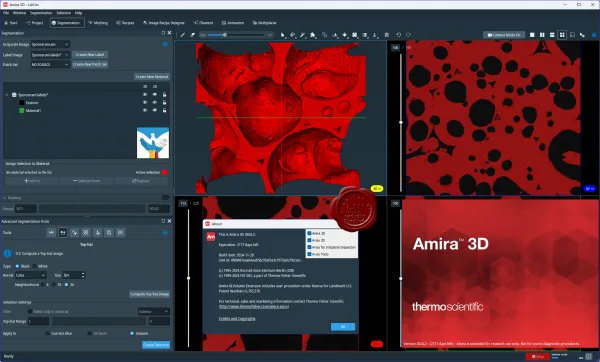Image resolution: width=600 pixels, height=362 pixels.
Task: Open the Grayscale Image dropdown
Action: (50, 44)
